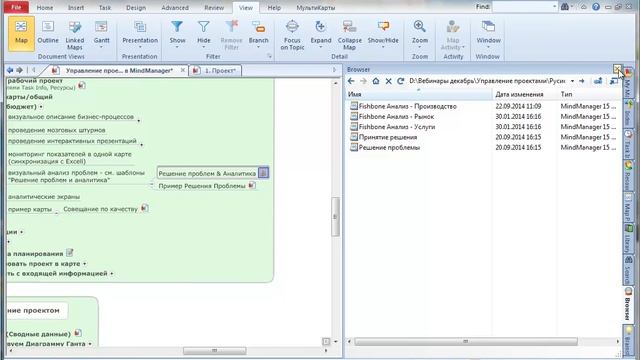Open the Browser side panel tab
Image resolution: width=640 pixels, height=360 pixels.
click(628, 304)
